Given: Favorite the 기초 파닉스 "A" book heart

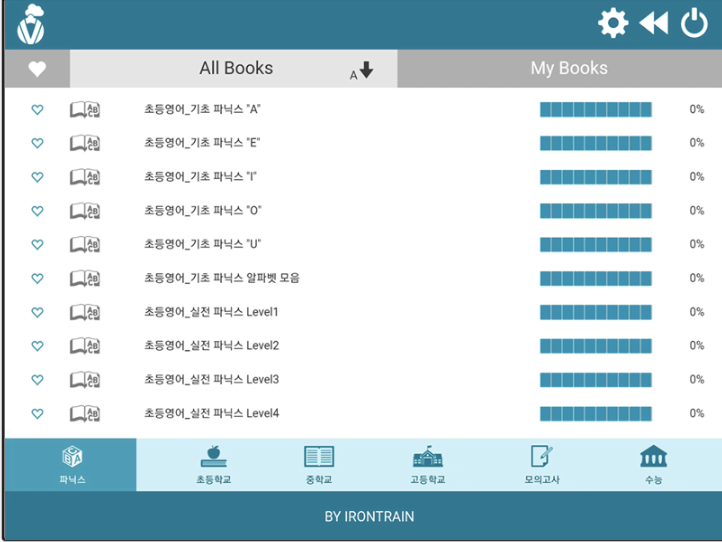Looking at the screenshot, I should [x=37, y=110].
